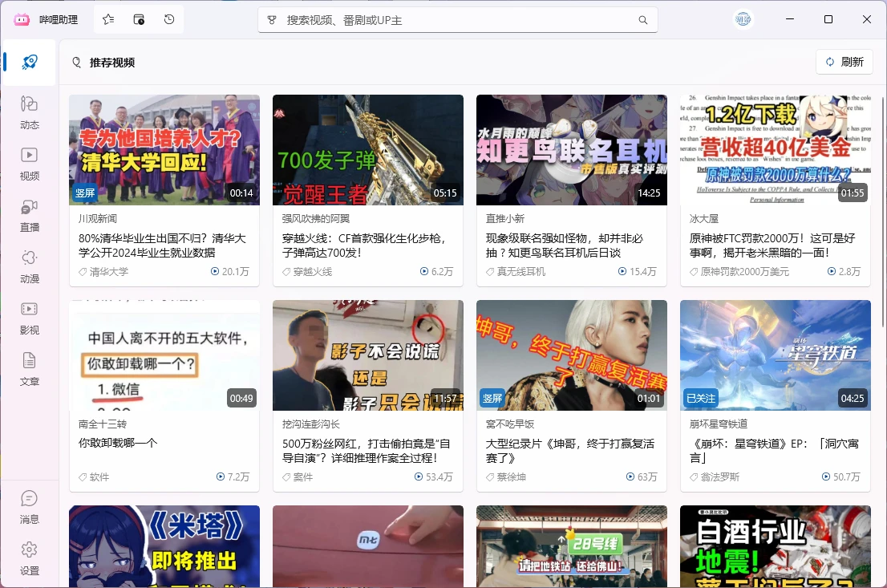This screenshot has height=588, width=887.
Task: Click the 案件 tag
Action: (x=298, y=477)
